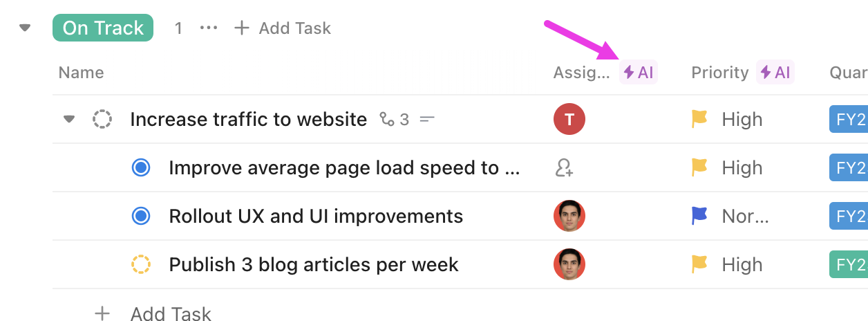
Task: Assign user to Improve average page load task
Action: click(x=565, y=168)
